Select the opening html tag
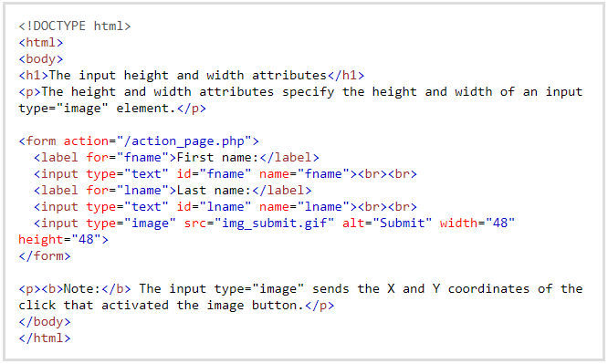Screen dimensions: 608x364 [41, 42]
